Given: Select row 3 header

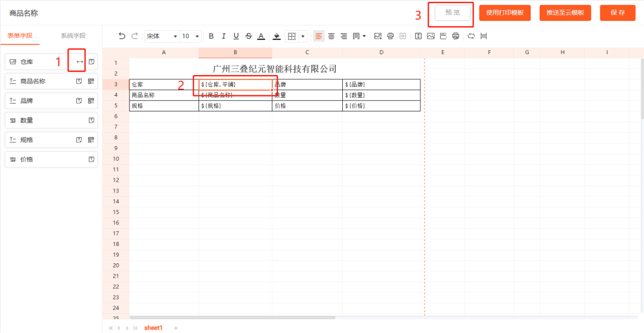Looking at the screenshot, I should point(116,85).
